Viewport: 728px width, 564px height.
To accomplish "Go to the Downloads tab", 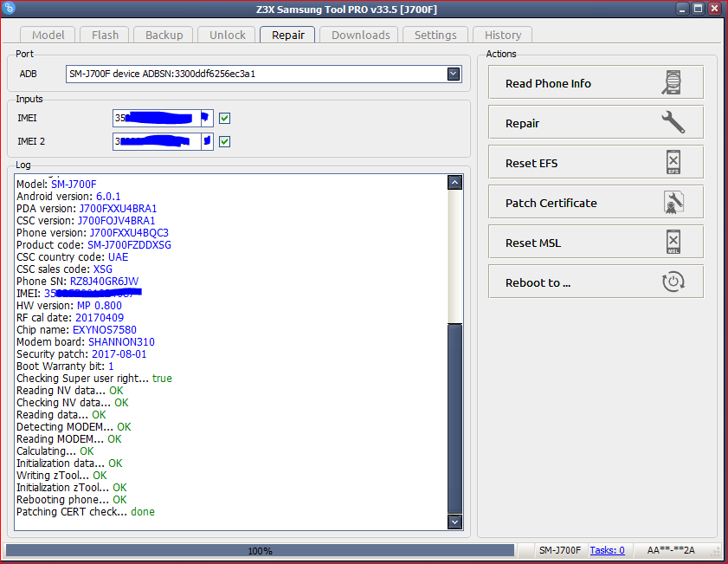I will coord(360,35).
